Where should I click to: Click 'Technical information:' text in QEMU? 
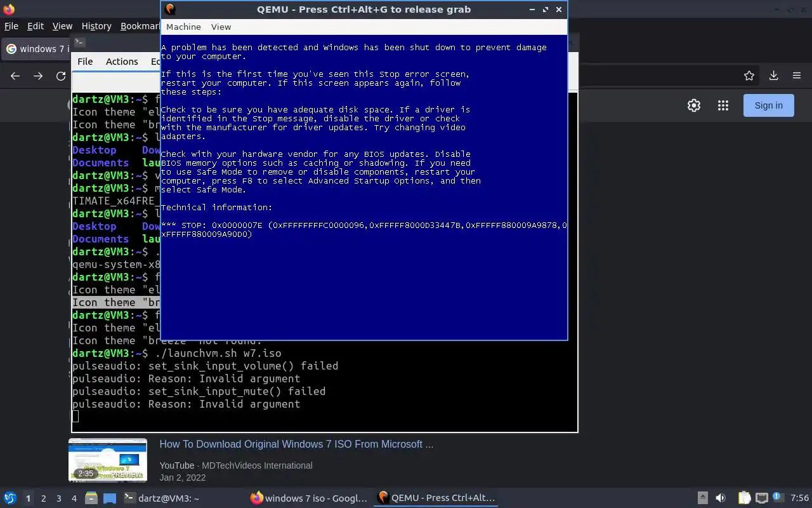(216, 208)
